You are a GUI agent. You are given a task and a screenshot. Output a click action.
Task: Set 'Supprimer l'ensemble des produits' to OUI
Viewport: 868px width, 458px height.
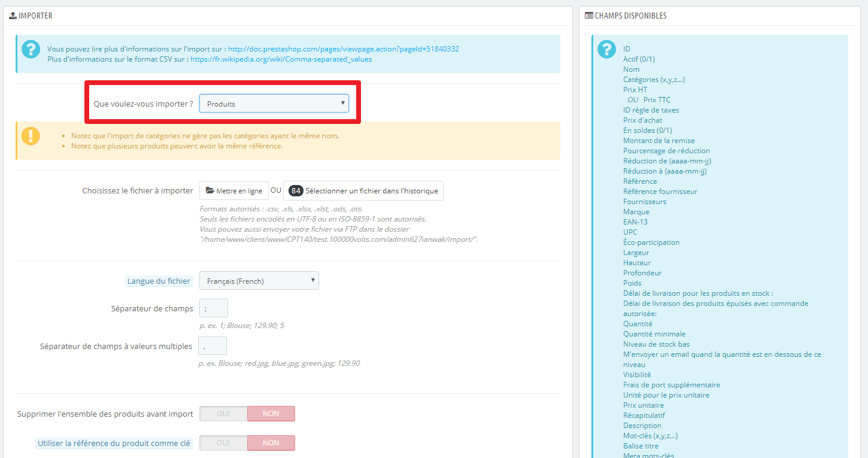[223, 414]
